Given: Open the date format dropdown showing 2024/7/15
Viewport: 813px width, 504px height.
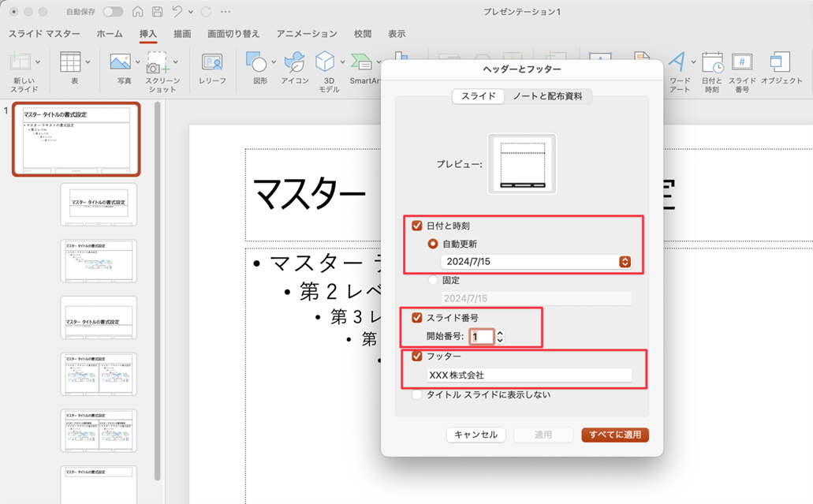Looking at the screenshot, I should tap(536, 262).
